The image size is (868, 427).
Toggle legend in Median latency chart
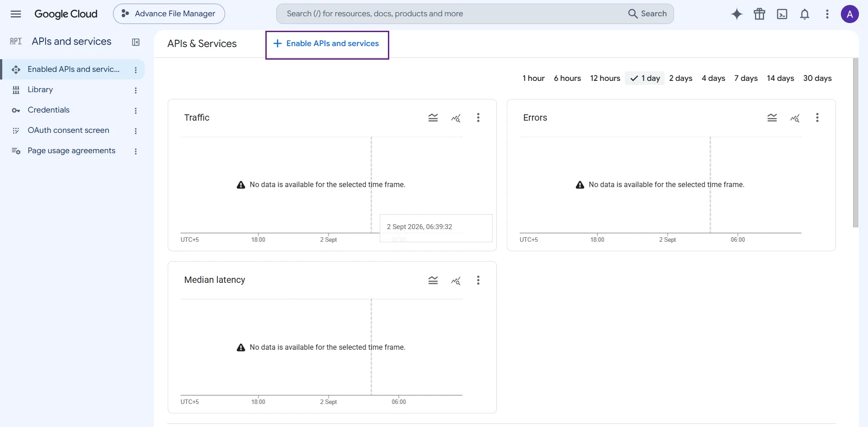click(433, 280)
